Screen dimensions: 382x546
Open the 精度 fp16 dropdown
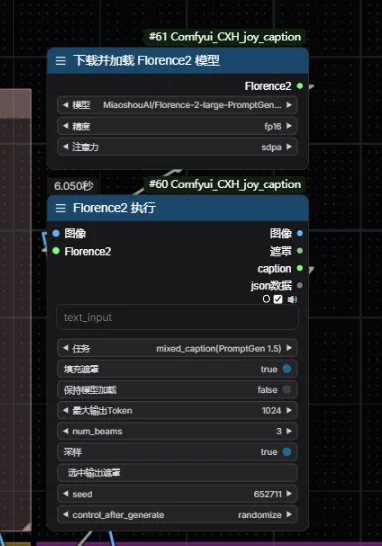pos(177,126)
